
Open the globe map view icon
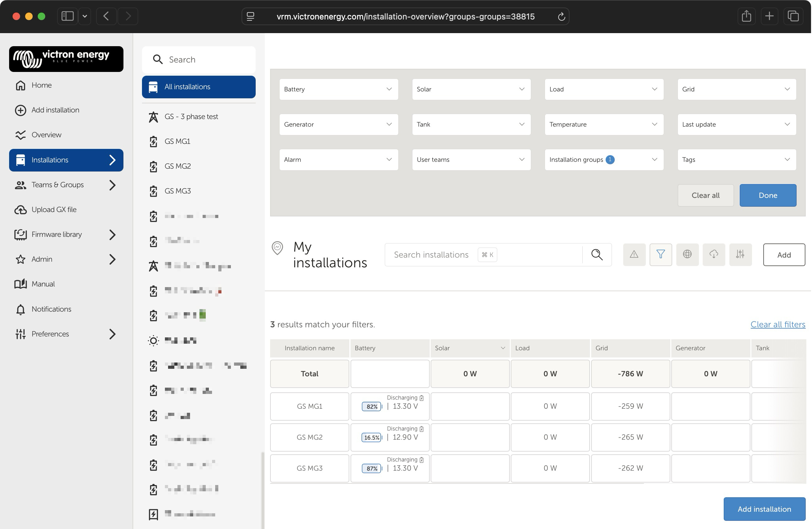click(x=687, y=254)
